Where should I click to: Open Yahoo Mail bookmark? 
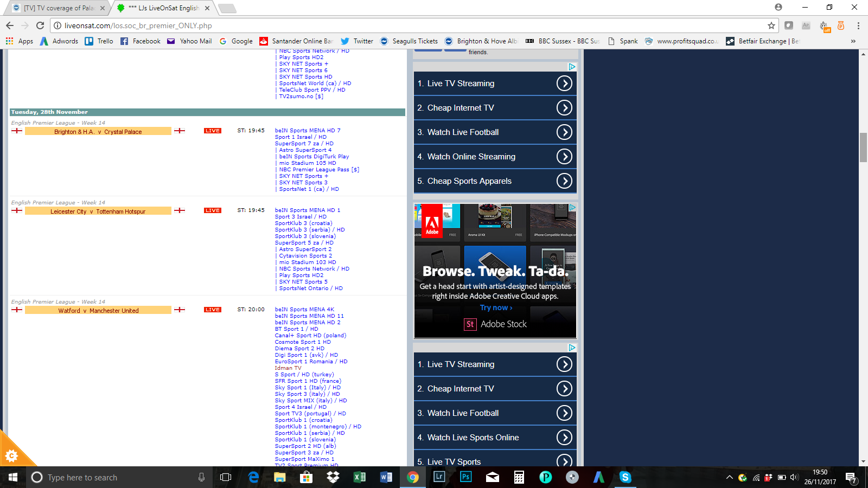pyautogui.click(x=189, y=41)
